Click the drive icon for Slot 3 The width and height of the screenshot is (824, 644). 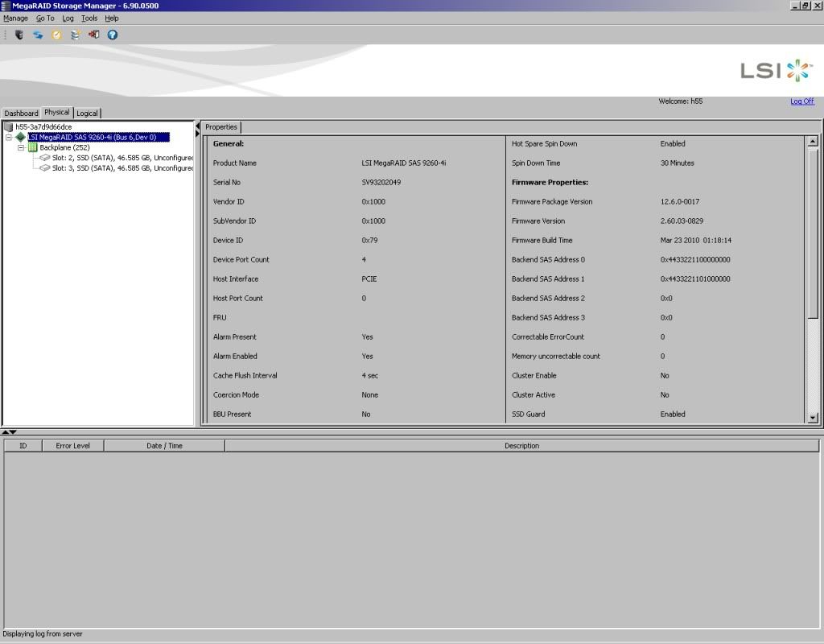tap(45, 168)
